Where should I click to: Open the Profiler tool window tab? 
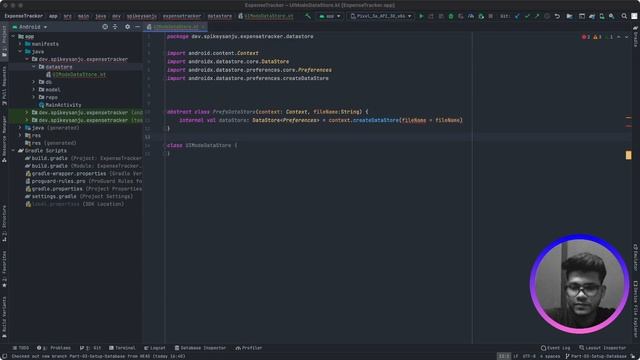(x=249, y=348)
